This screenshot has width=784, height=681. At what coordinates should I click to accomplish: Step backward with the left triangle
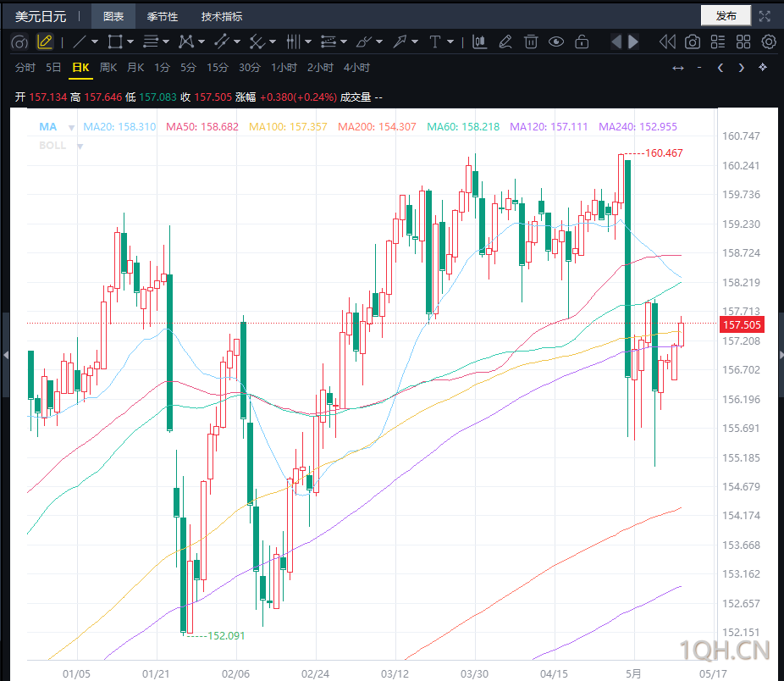click(616, 42)
